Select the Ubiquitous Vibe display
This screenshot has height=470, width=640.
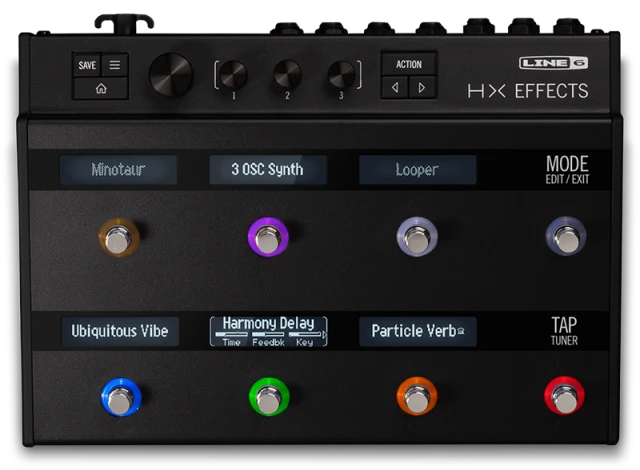120,331
